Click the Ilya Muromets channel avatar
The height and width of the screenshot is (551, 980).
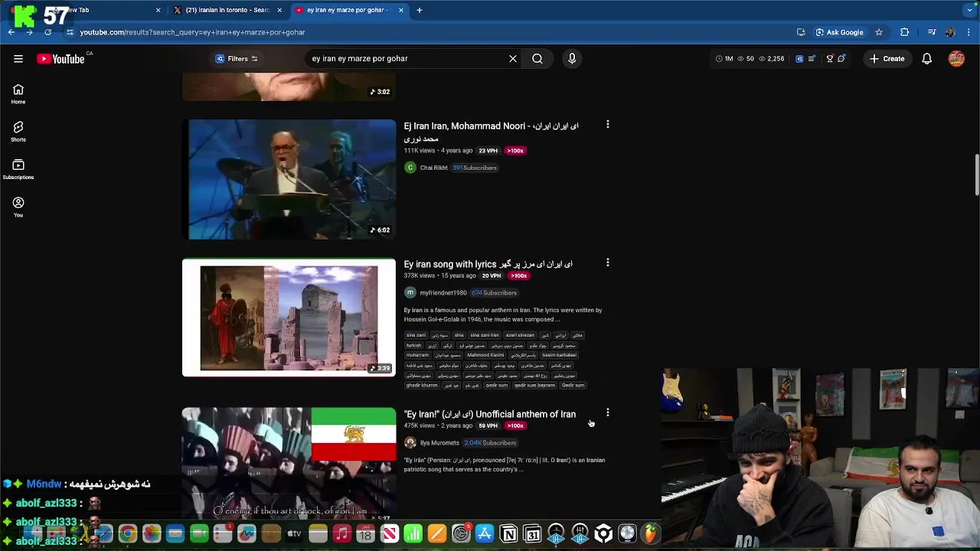click(410, 442)
